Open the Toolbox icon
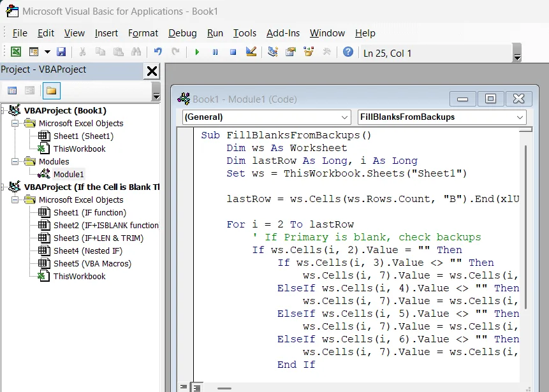The width and height of the screenshot is (549, 392). pyautogui.click(x=326, y=52)
